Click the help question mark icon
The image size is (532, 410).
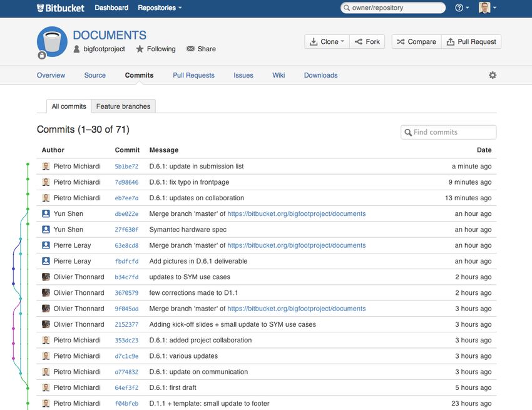click(459, 8)
